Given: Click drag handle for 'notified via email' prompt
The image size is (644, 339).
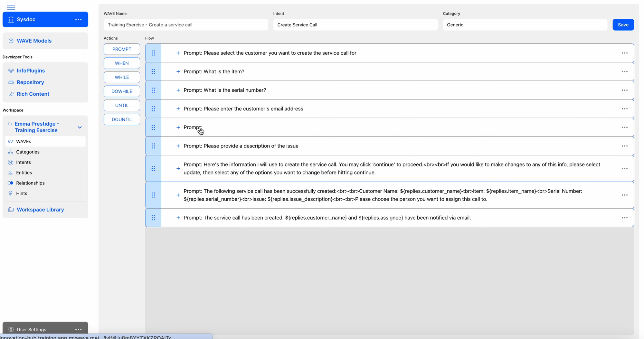Looking at the screenshot, I should pyautogui.click(x=153, y=218).
